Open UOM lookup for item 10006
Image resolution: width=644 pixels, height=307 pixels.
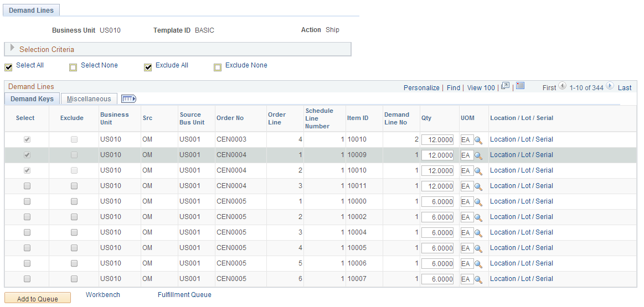478,264
